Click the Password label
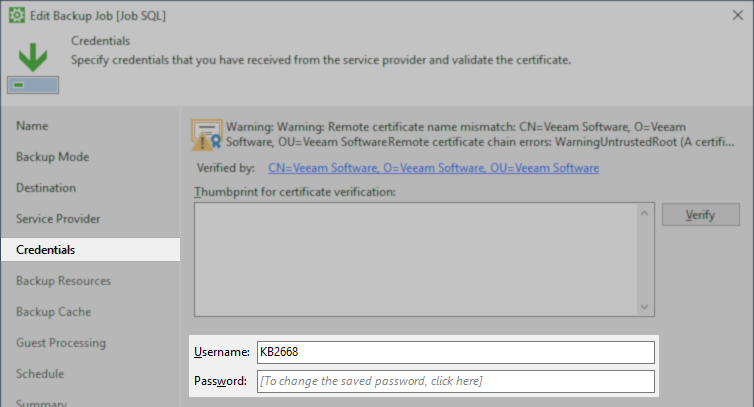Screen dimensions: 754x407 click(x=220, y=381)
